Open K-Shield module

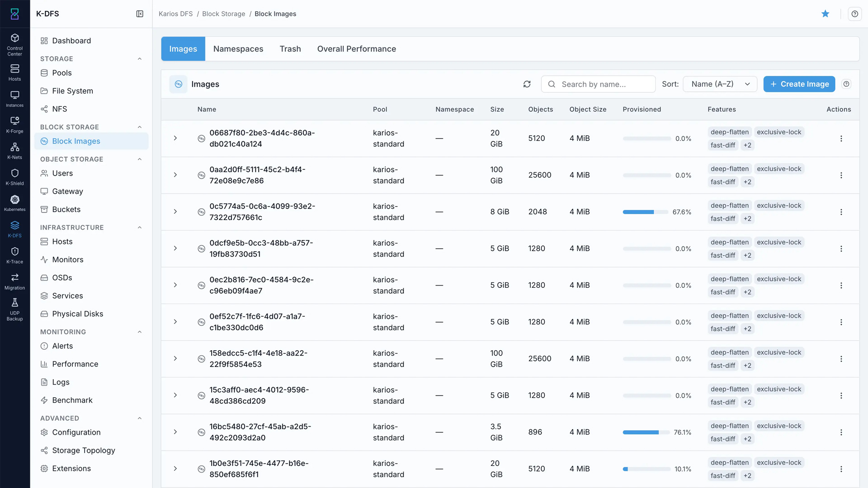(15, 177)
